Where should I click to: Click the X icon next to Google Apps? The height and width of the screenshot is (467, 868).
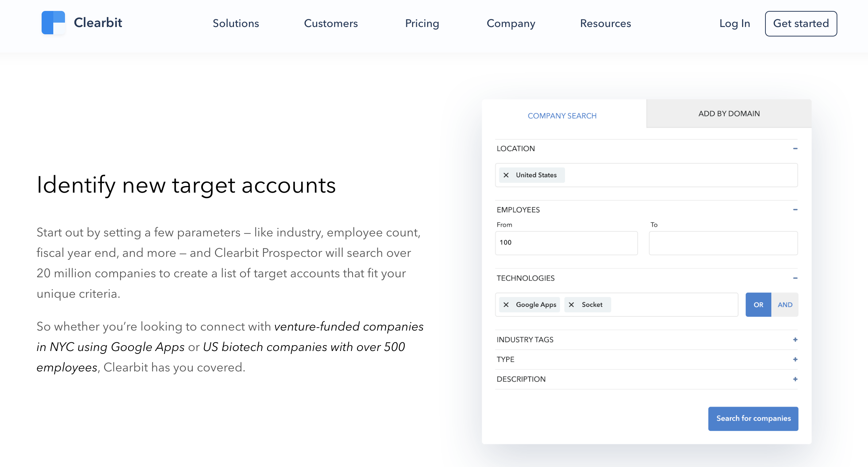[x=506, y=304]
